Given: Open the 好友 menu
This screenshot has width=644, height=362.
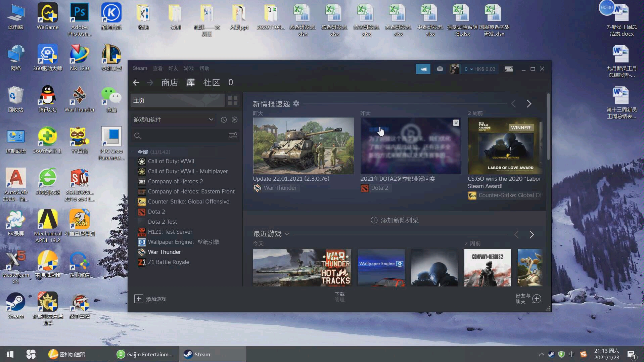Looking at the screenshot, I should tap(173, 68).
